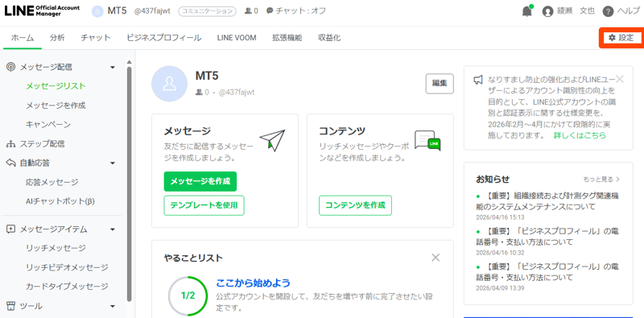Collapse the メッセージ配信 section arrow

pos(113,68)
